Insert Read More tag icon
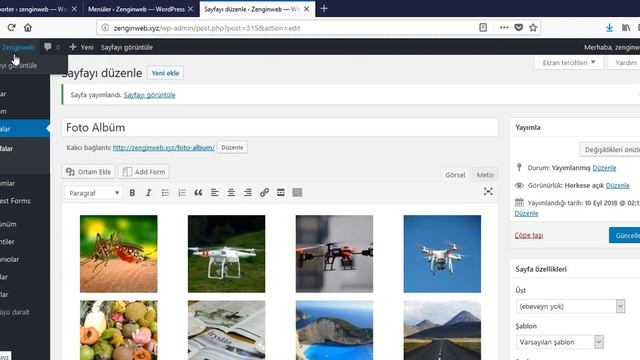 coord(281,193)
